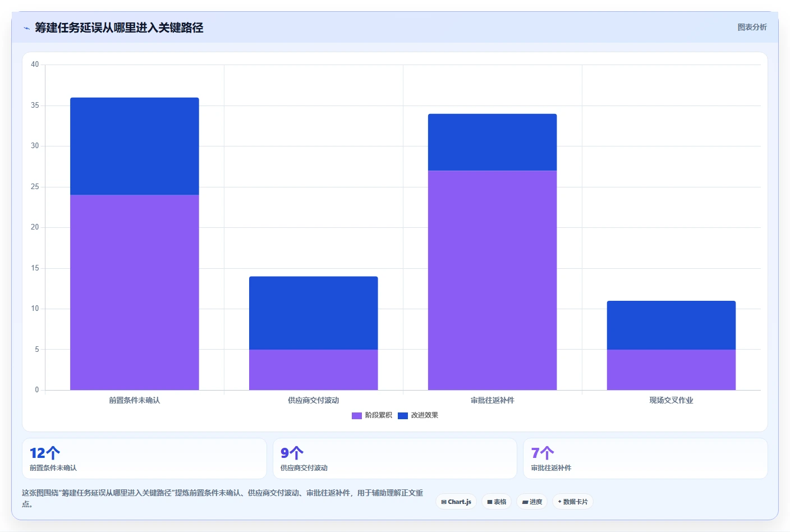Image resolution: width=790 pixels, height=532 pixels.
Task: Click the blue bar segment for 供应商交付波动
Action: click(314, 313)
